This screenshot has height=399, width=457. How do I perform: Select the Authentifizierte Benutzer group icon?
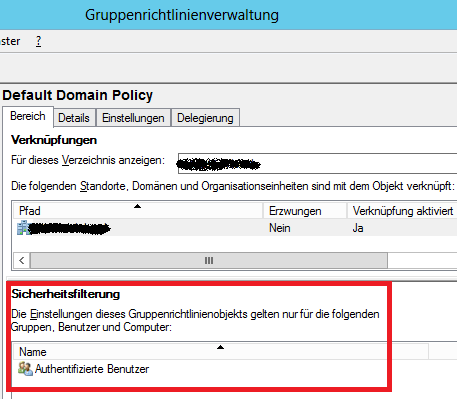coord(25,369)
